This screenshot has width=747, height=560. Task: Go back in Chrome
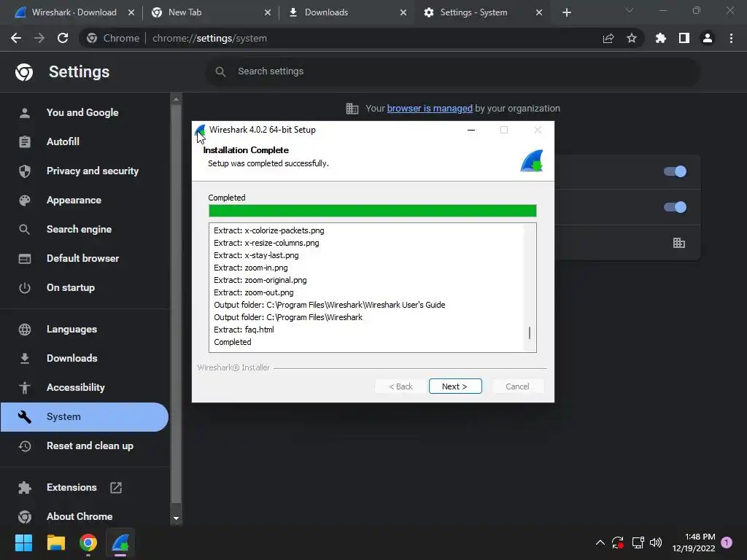16,38
